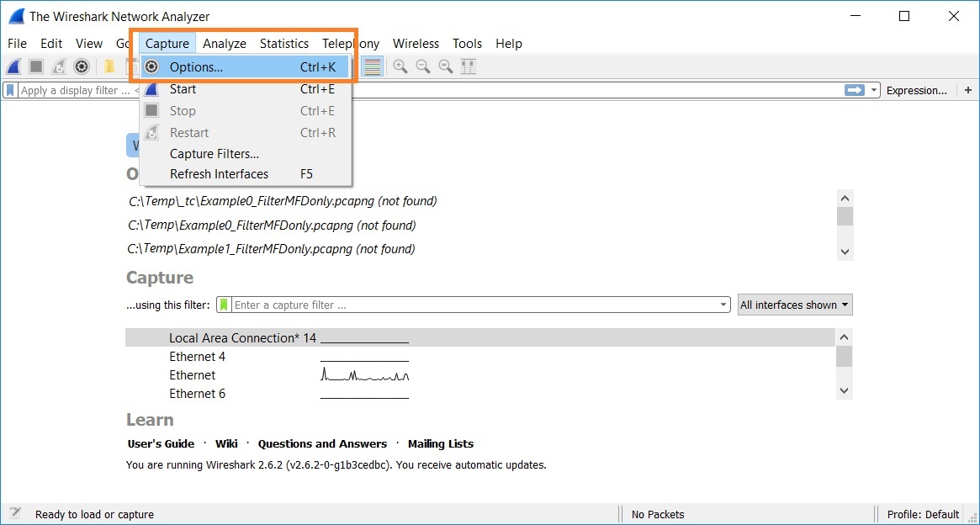The height and width of the screenshot is (525, 980).
Task: Apply display filter with blue arrow button
Action: [x=855, y=90]
